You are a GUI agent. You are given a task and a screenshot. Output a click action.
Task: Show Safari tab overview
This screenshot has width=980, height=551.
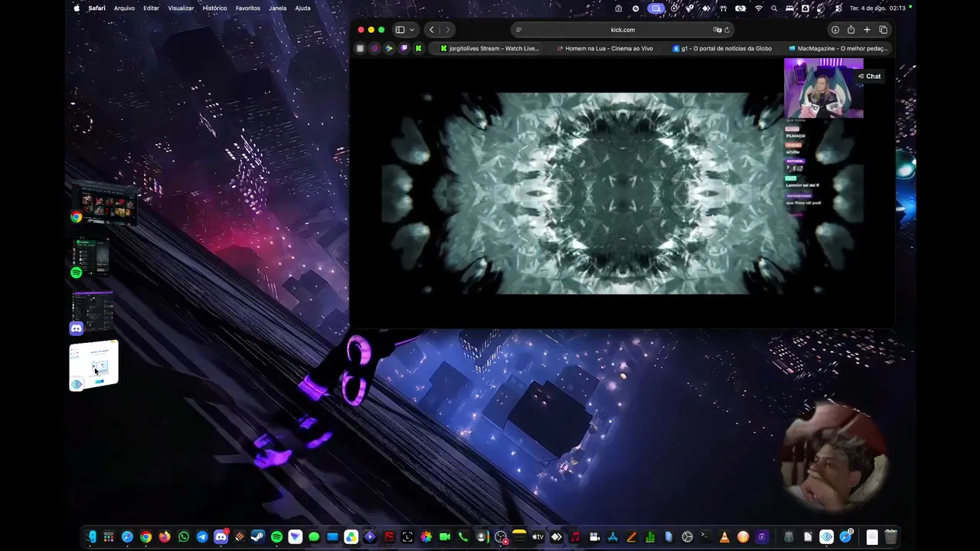coord(883,30)
